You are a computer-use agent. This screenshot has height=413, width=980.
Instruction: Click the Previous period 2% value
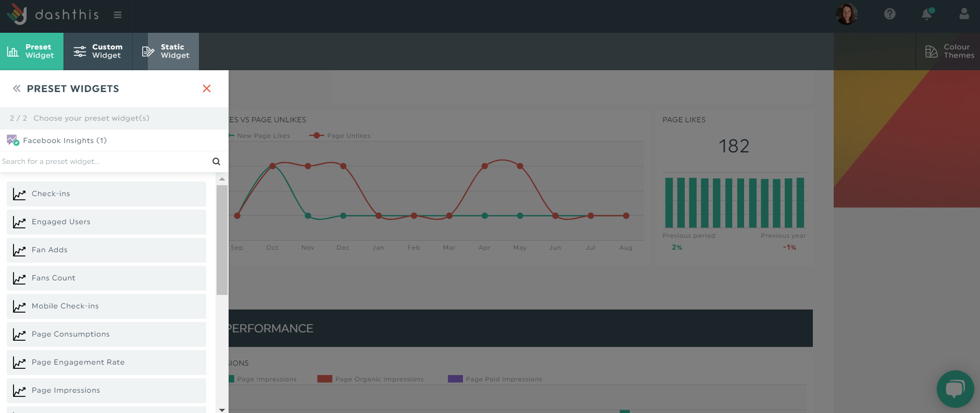677,247
